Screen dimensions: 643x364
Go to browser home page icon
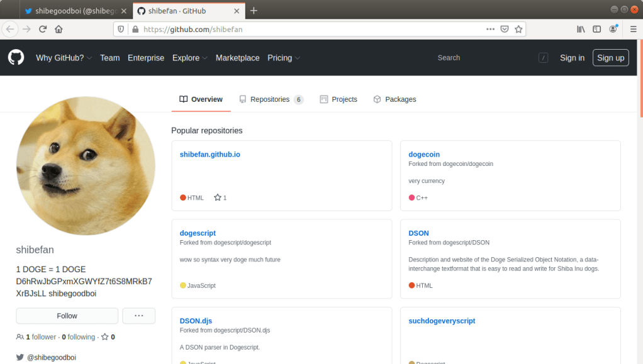point(59,29)
